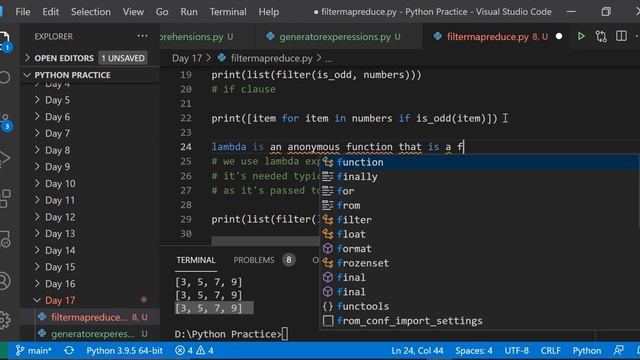Image resolution: width=640 pixels, height=360 pixels.
Task: Select finally keyword suggestion
Action: (x=480, y=176)
